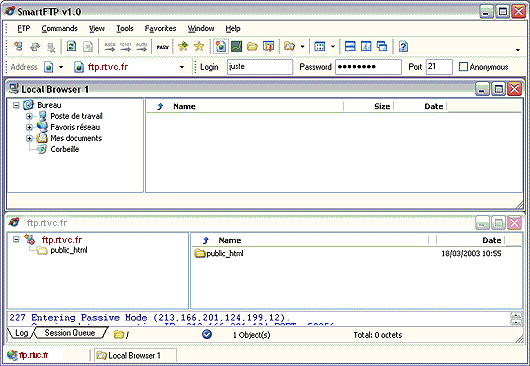Select binary (10101) transfer mode icon
This screenshot has height=366, width=530.
point(125,47)
